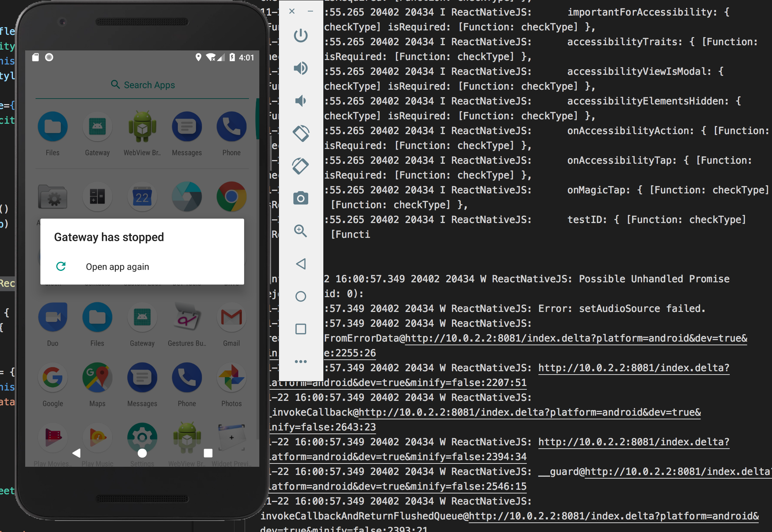Tap the location icon in status bar
The height and width of the screenshot is (532, 772).
pos(199,57)
